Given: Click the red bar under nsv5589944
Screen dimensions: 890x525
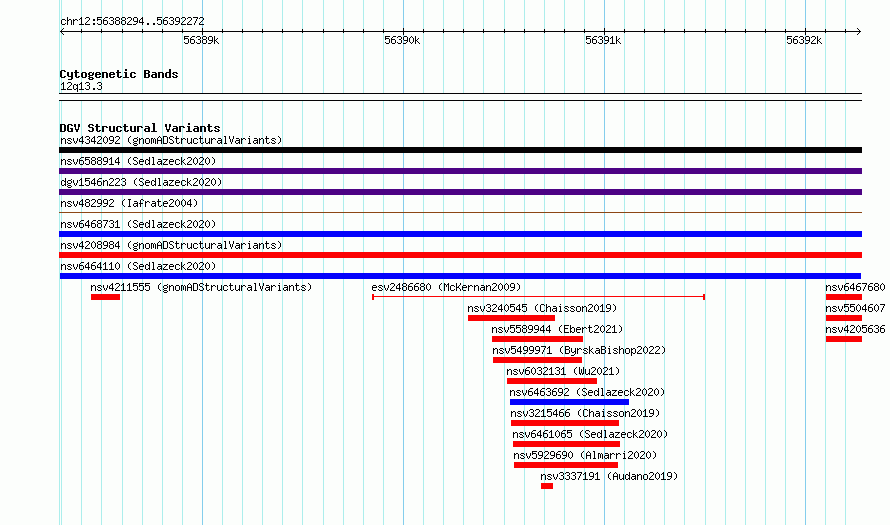Looking at the screenshot, I should [x=537, y=339].
